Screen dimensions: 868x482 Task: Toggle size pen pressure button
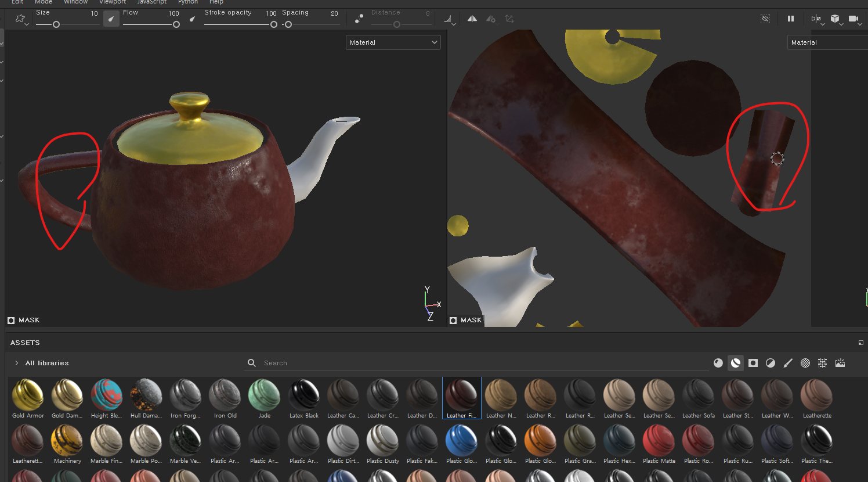111,19
